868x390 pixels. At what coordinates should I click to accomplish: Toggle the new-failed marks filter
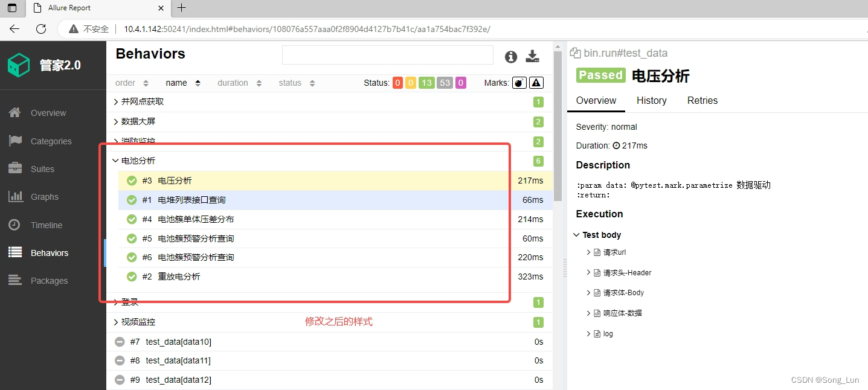(536, 83)
